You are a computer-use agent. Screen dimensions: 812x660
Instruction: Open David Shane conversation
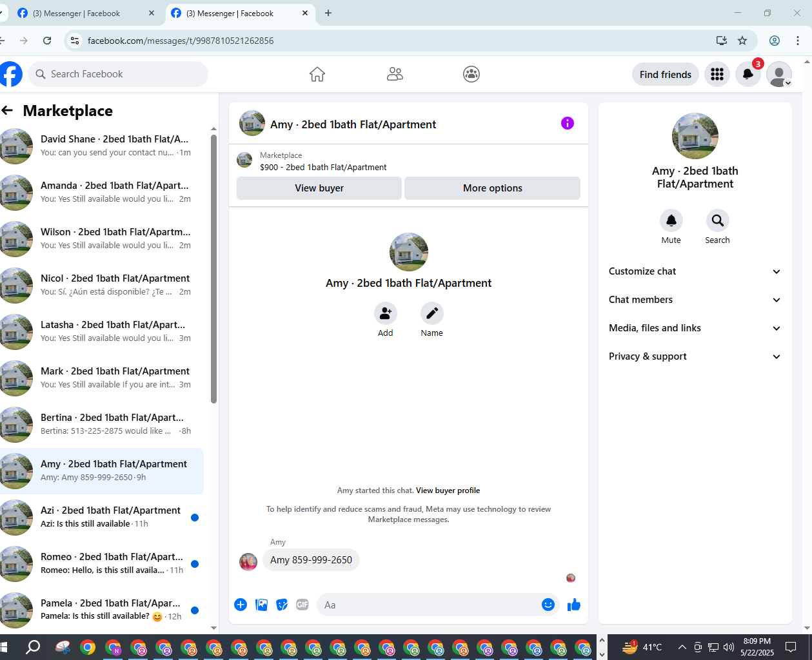(x=102, y=146)
